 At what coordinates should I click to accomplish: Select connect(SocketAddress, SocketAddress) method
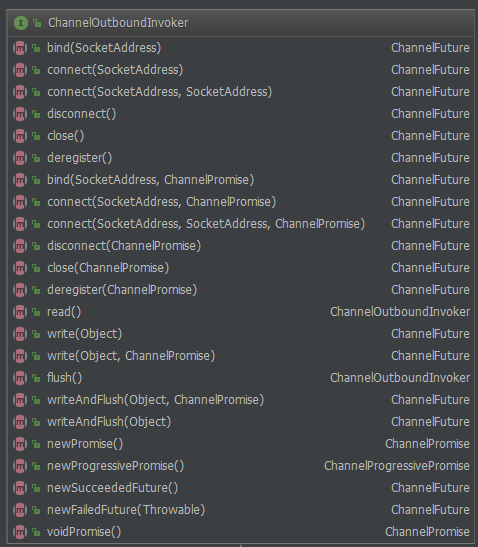[159, 92]
